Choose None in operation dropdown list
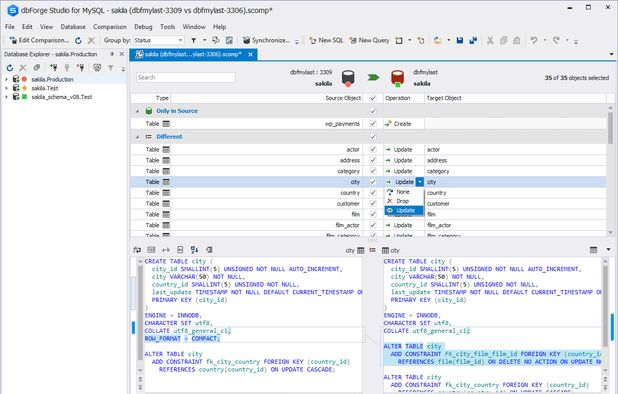The image size is (618, 394). (x=404, y=192)
